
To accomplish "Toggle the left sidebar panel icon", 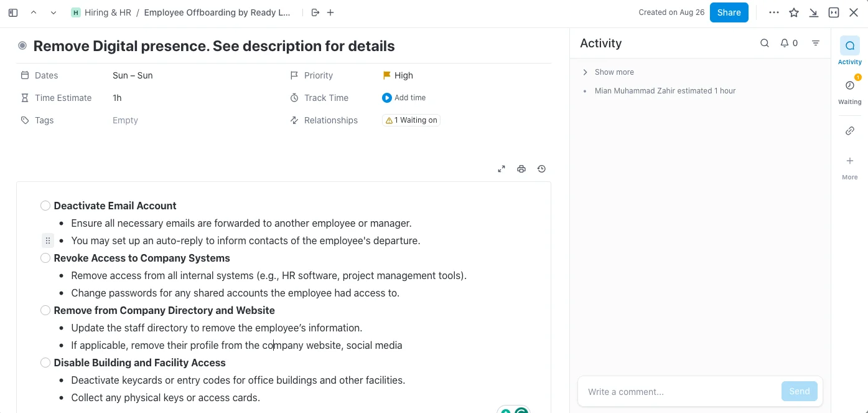I will (x=13, y=12).
